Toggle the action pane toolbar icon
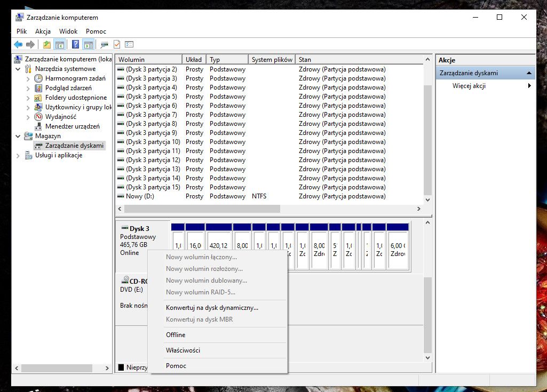The image size is (547, 392). pyautogui.click(x=89, y=44)
